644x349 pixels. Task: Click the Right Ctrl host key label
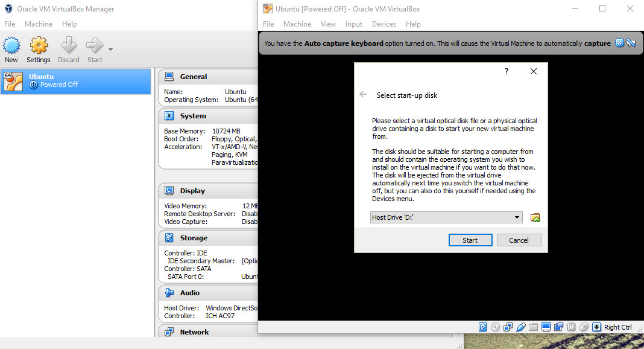(617, 327)
